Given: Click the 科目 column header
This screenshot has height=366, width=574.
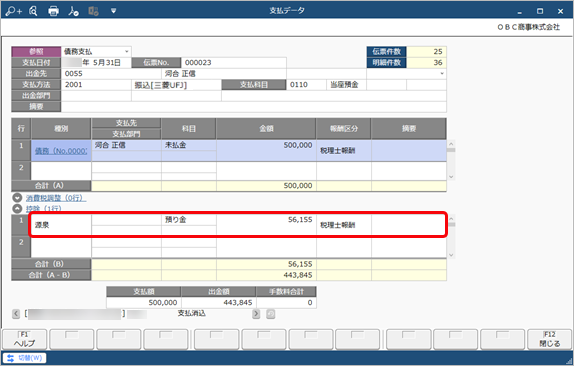Looking at the screenshot, I should click(x=189, y=128).
